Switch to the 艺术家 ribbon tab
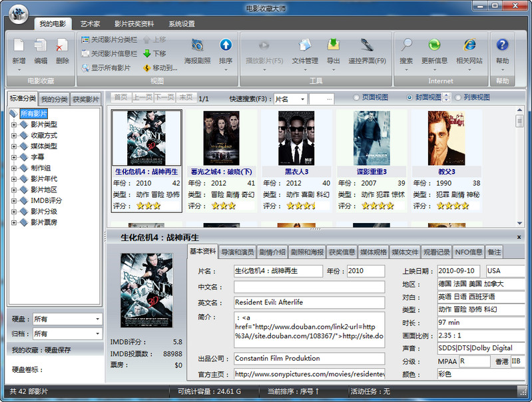This screenshot has width=532, height=402. pyautogui.click(x=90, y=24)
